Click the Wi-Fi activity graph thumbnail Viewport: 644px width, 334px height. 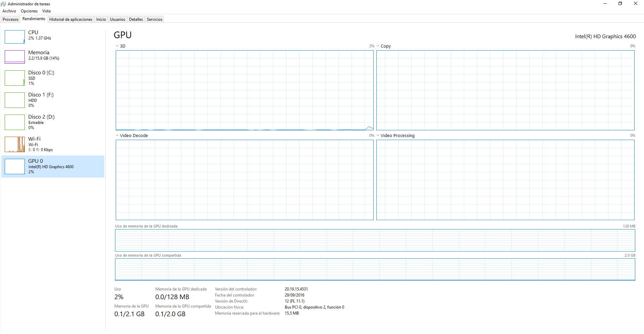[15, 144]
